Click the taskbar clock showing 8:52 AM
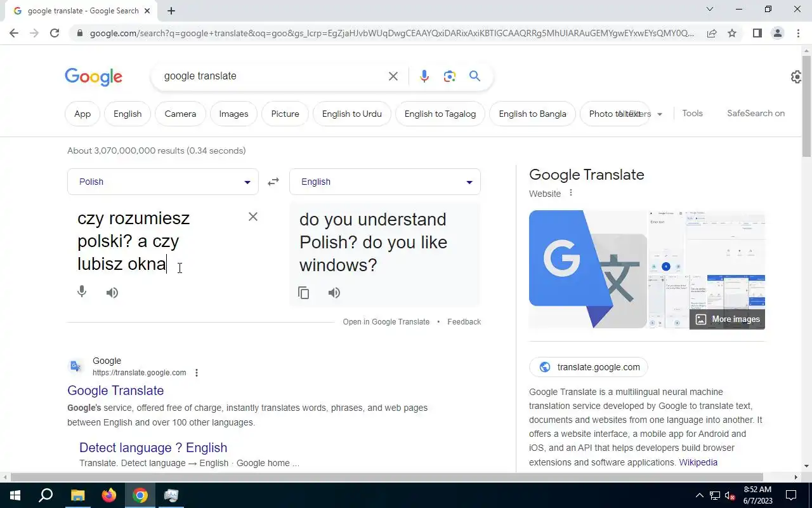Screen dimensions: 812x508 tap(757, 495)
